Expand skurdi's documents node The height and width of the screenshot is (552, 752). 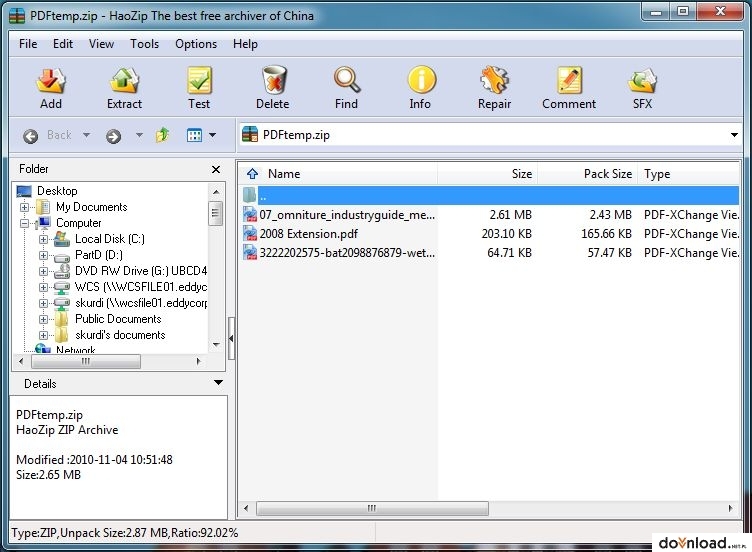(44, 335)
